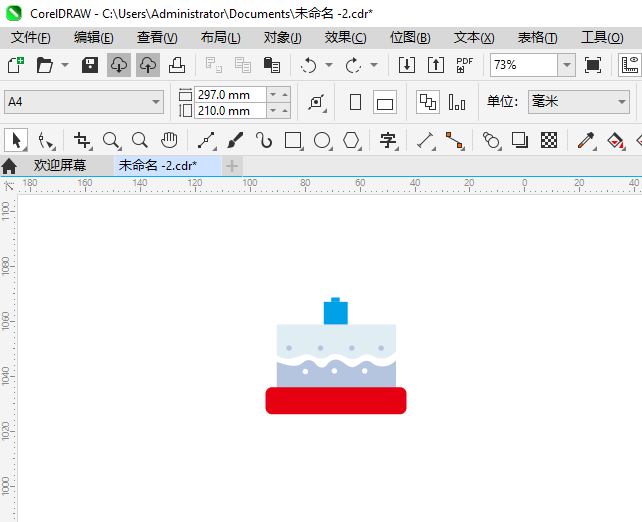Open the 效果(C) menu
This screenshot has width=642, height=522.
(x=346, y=38)
